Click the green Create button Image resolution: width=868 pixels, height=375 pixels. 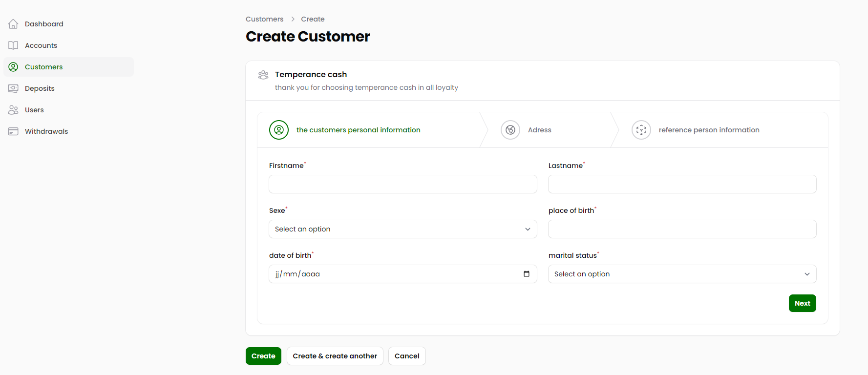tap(263, 356)
